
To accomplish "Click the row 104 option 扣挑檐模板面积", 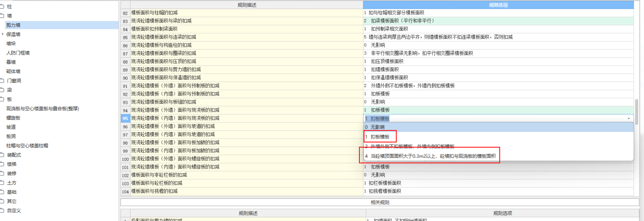I will coord(498,191).
